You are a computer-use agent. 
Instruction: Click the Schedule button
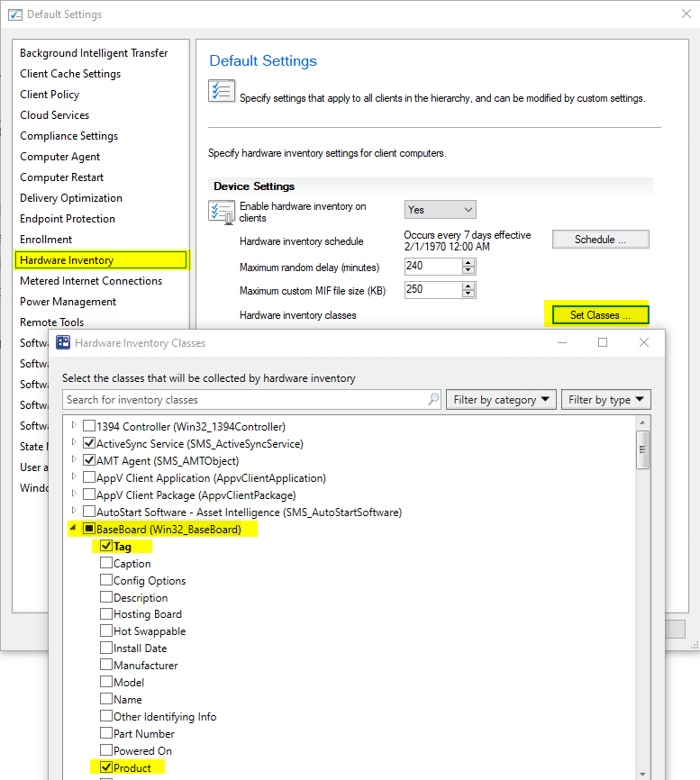pyautogui.click(x=600, y=240)
